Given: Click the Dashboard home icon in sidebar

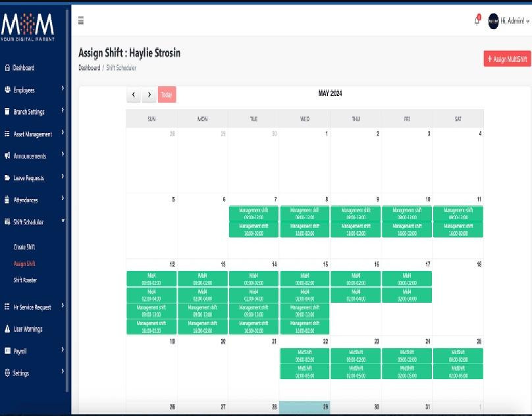Looking at the screenshot, I should pyautogui.click(x=7, y=68).
